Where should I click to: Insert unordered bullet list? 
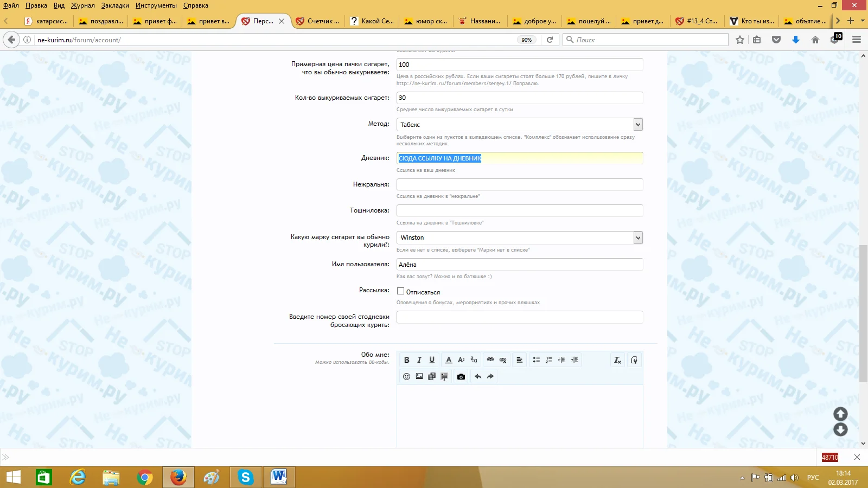pos(536,360)
